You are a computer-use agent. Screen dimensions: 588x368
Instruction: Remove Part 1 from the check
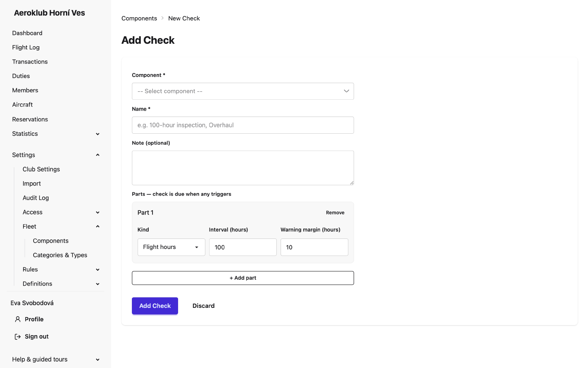coord(335,213)
